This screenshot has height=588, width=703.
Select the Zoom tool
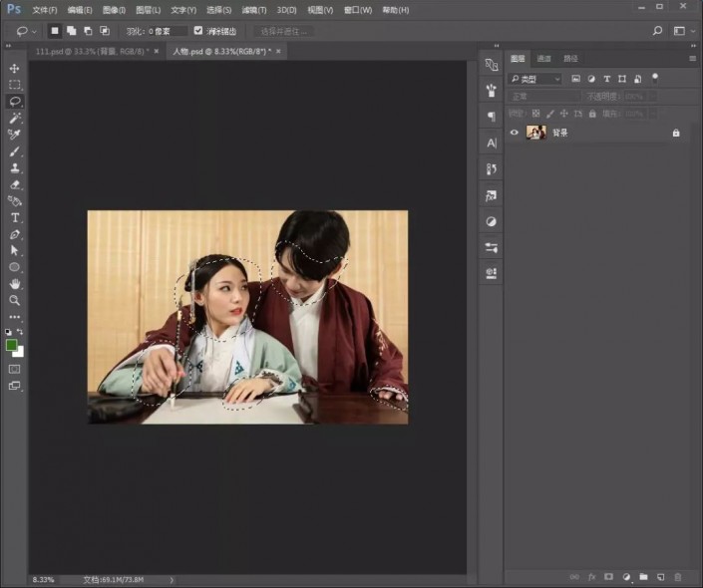tap(14, 300)
